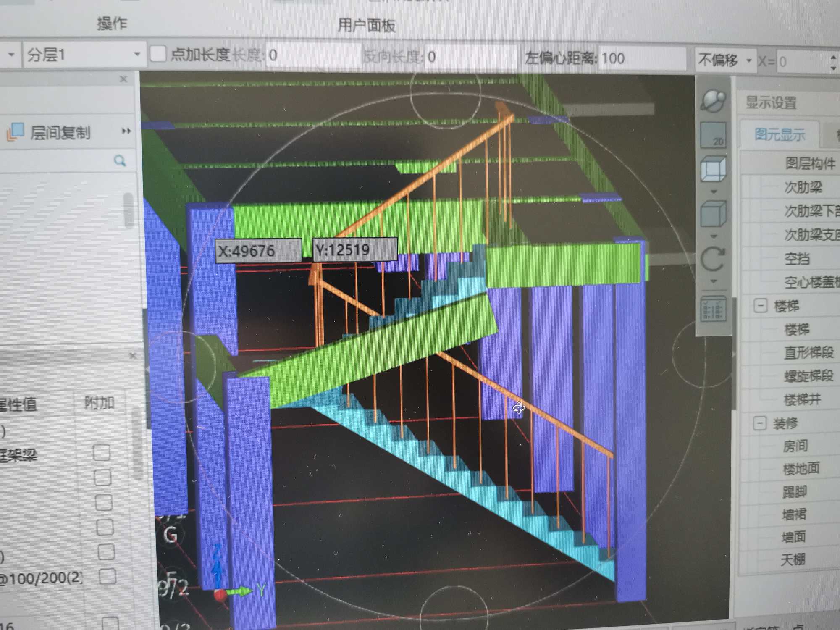Click the orbit view globe icon

[x=713, y=100]
